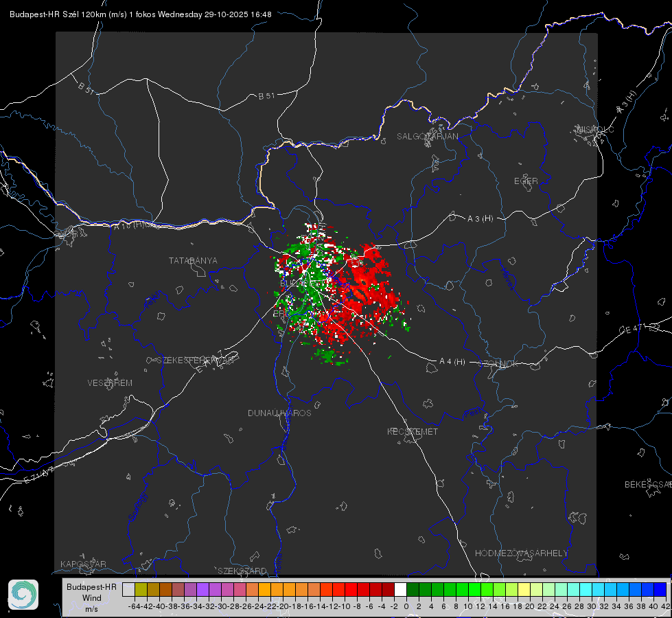Viewport: 672px width, 618px height.
Task: Click the KAPOSVÁR city label
Action: (83, 564)
